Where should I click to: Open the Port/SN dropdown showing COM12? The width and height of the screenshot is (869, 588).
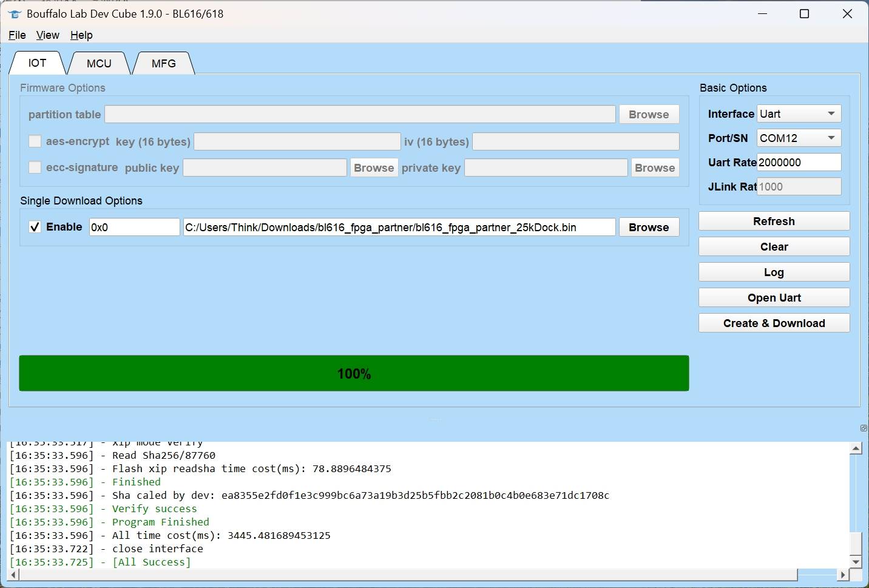[799, 138]
